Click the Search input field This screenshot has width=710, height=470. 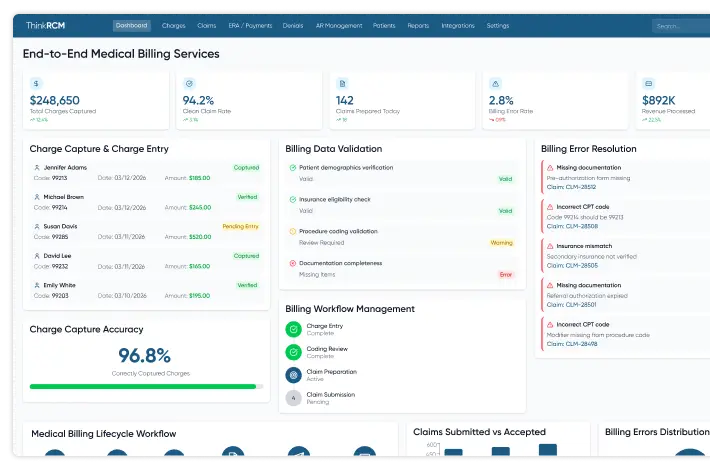point(681,26)
